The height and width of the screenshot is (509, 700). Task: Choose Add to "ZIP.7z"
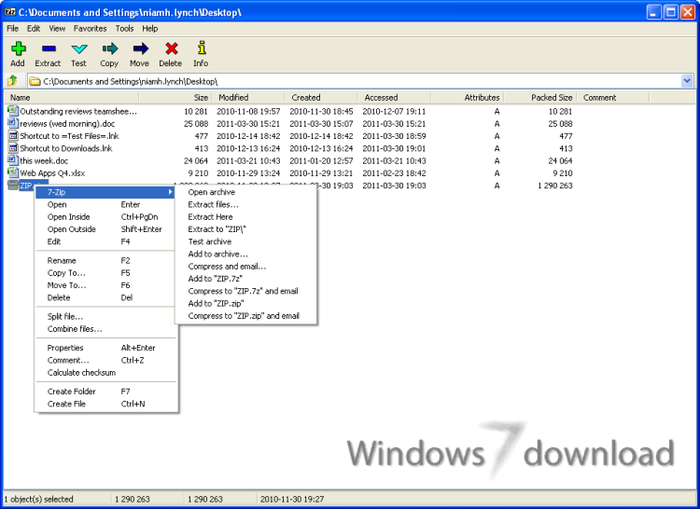click(x=215, y=279)
